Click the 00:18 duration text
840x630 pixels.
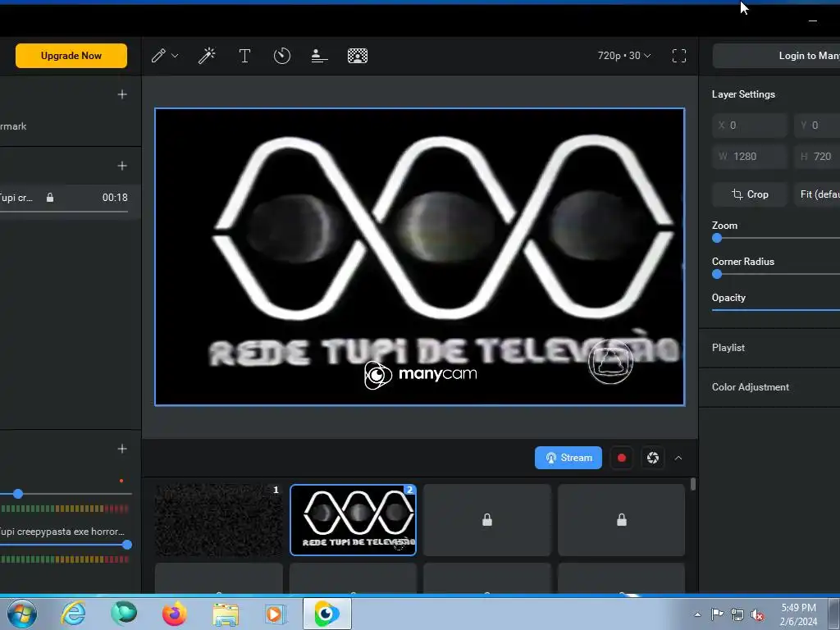115,198
